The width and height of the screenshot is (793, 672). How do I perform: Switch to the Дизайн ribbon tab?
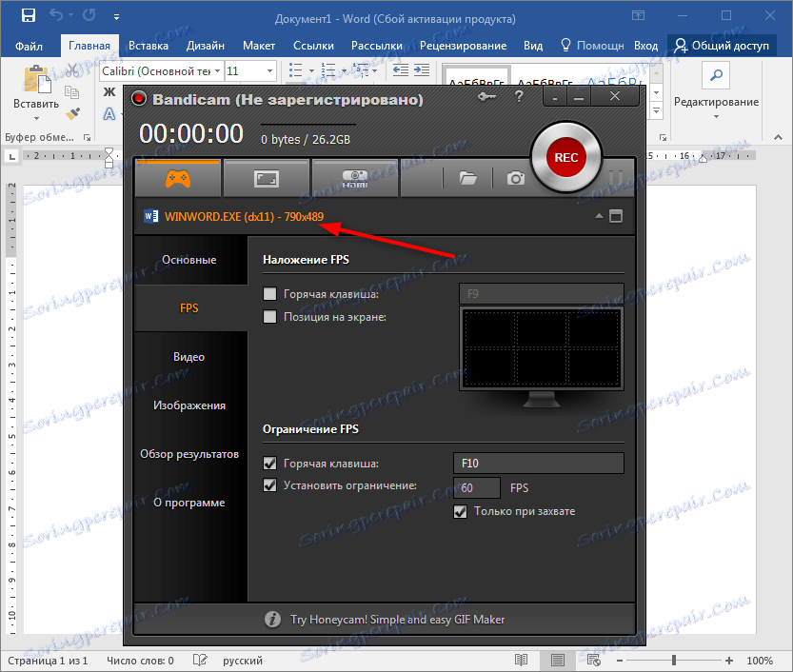(x=206, y=46)
